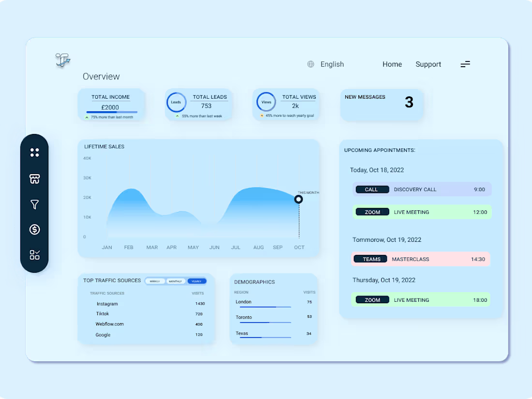Switch traffic sources to MONTHLY view
The image size is (532, 399).
(x=175, y=281)
